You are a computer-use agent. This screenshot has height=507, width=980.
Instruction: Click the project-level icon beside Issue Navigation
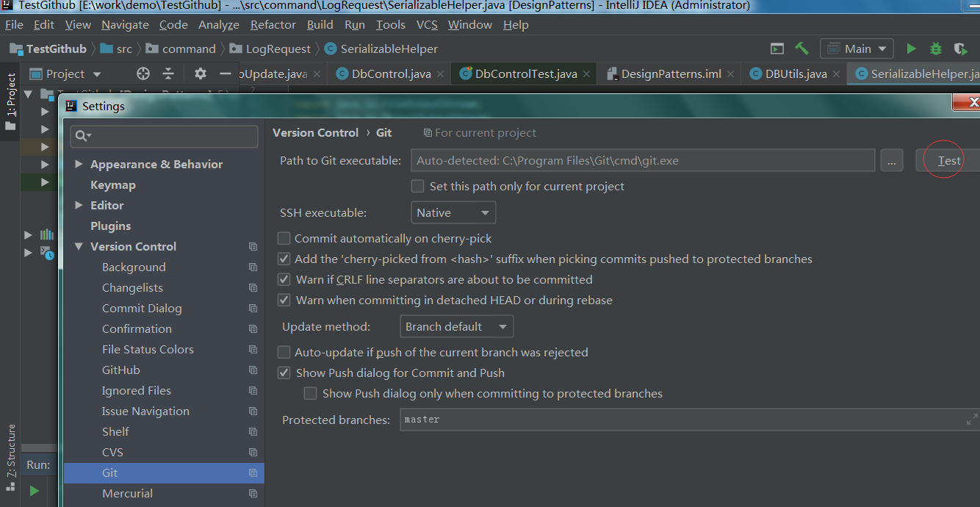(253, 411)
